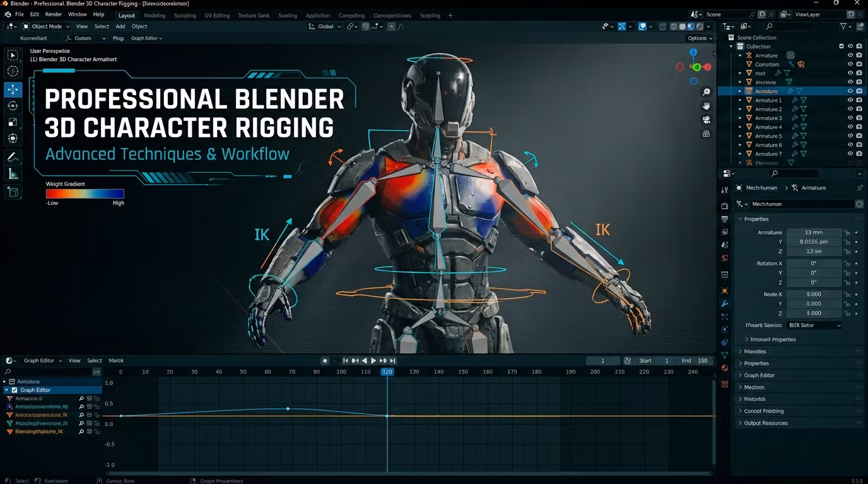The image size is (868, 484).
Task: Expand the Armature 3 outliner row
Action: [741, 118]
